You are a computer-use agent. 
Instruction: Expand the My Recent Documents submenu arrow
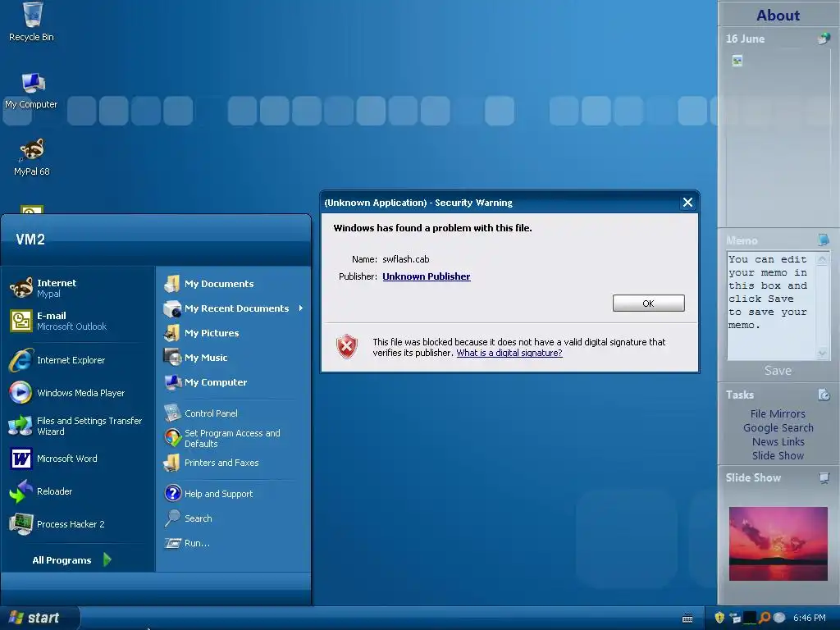tap(300, 308)
